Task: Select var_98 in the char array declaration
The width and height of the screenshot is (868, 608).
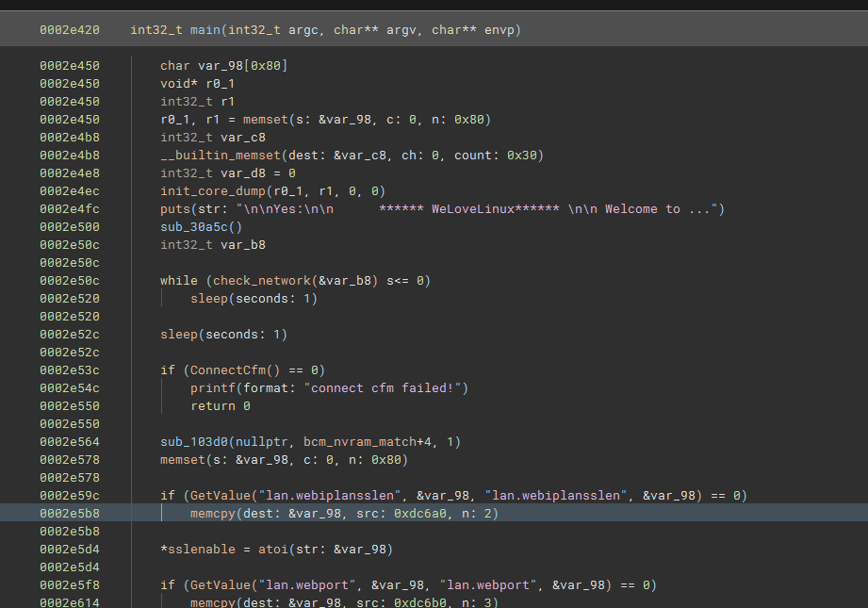Action: 221,66
